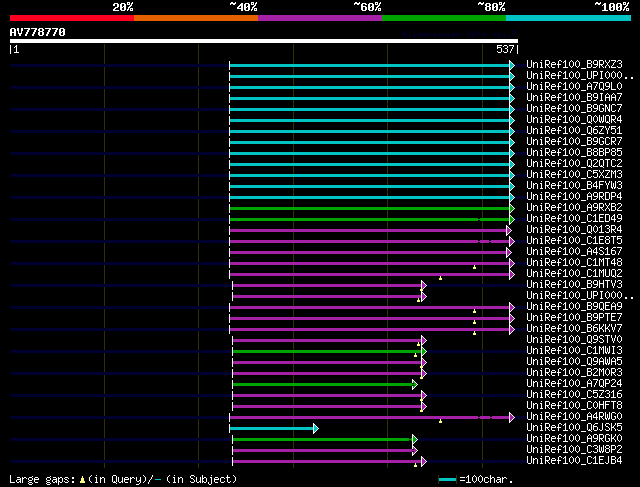Click the green arrowhead ending A9RXB2 alignment
This screenshot has height=487, width=640.
coord(512,209)
